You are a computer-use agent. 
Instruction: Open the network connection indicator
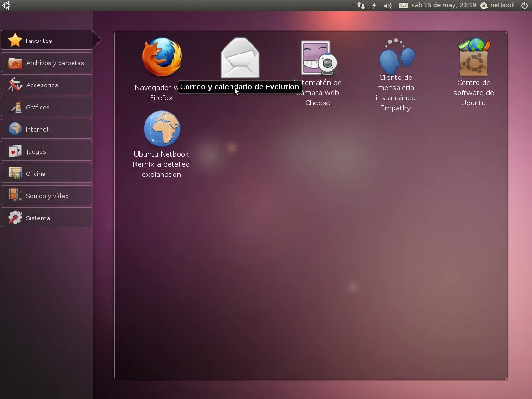(361, 6)
